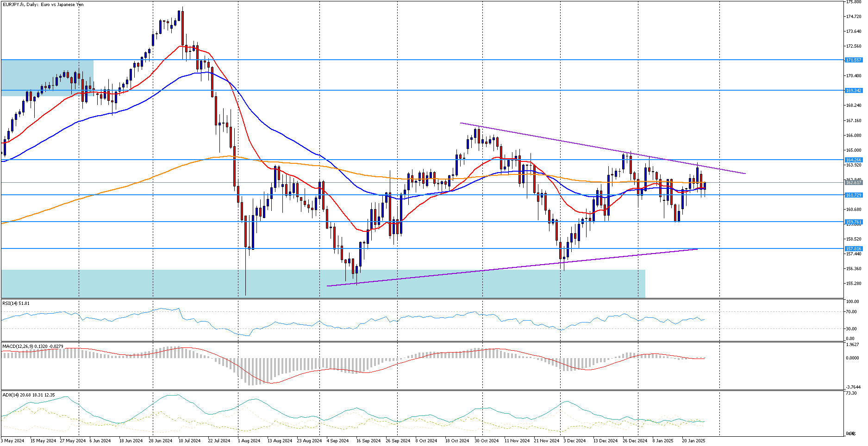868x446 pixels.
Task: Select the 169.342 price level label
Action: pyautogui.click(x=853, y=91)
